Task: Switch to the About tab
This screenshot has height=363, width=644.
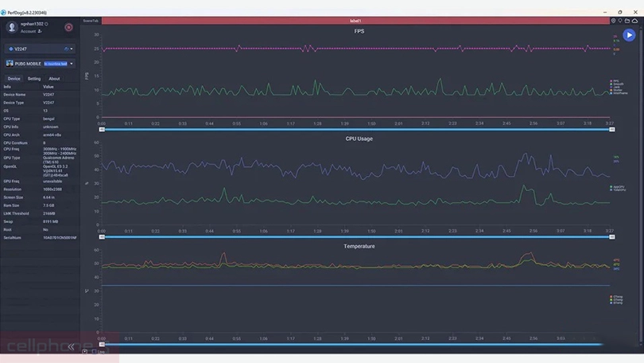Action: (x=54, y=79)
